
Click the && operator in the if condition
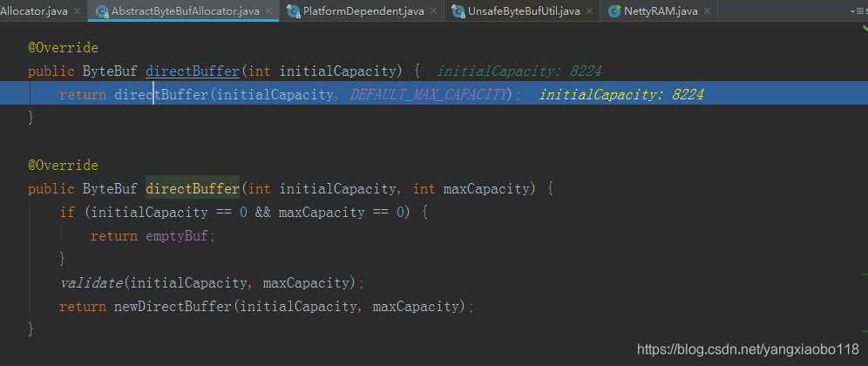263,212
